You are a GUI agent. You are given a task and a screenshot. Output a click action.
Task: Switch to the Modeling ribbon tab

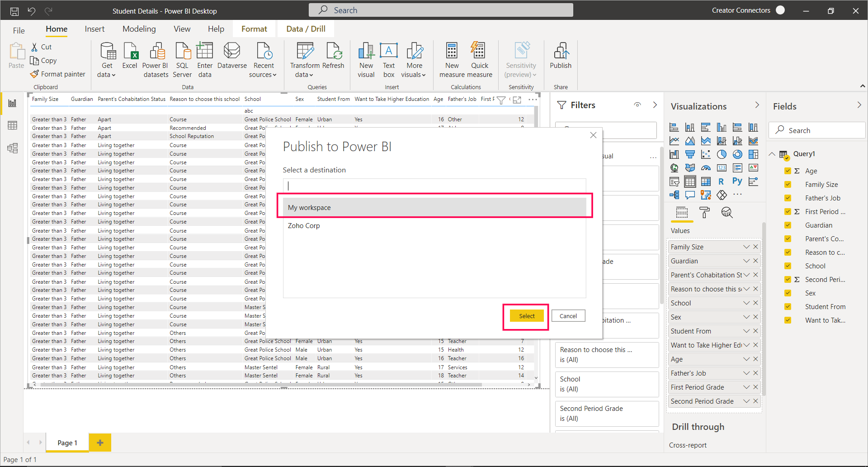[139, 29]
